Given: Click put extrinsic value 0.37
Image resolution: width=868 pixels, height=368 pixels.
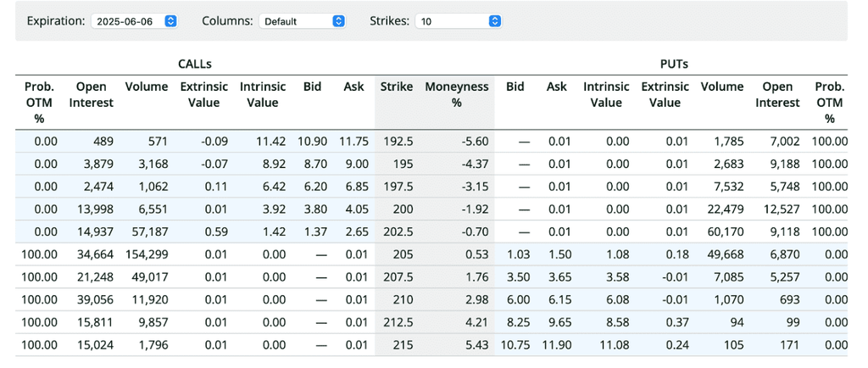Looking at the screenshot, I should click(x=678, y=322).
